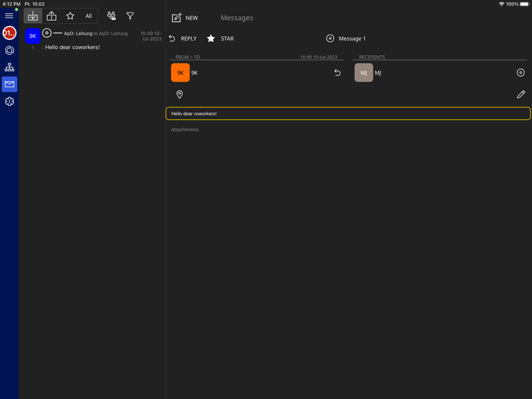Open the groups people icon
Screen dimensions: 532x399
pos(111,16)
